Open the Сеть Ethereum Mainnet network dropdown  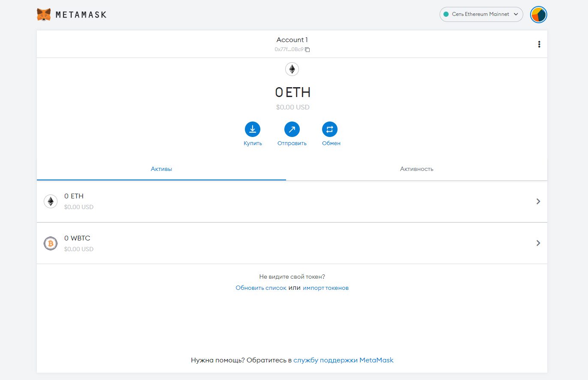481,14
